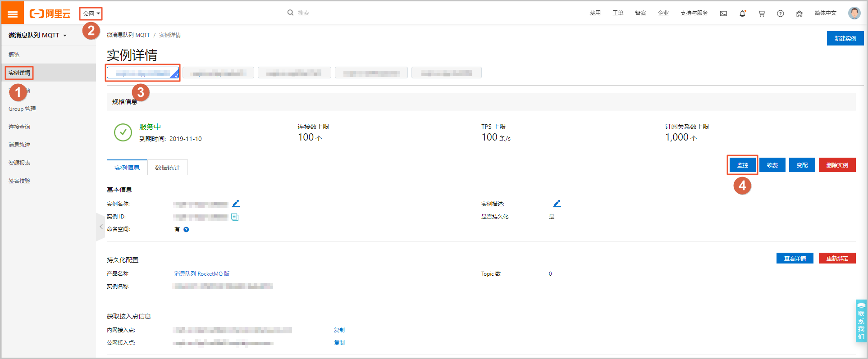Click the 到期时间 2019-11-10 text
This screenshot has height=359, width=868.
tap(170, 139)
